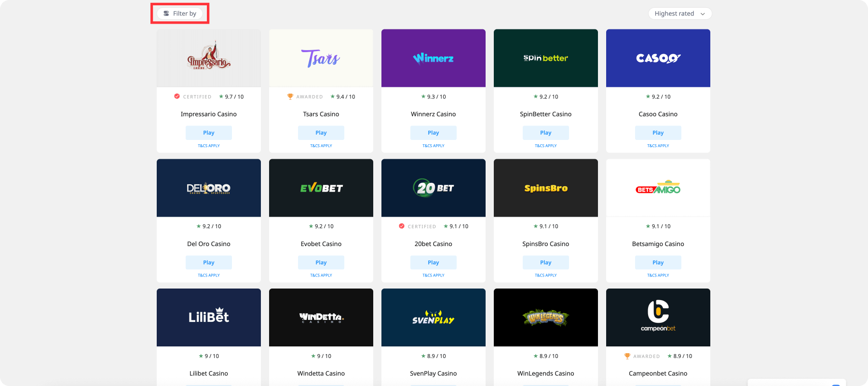868x386 pixels.
Task: Click the trophy awarded icon on Tsars
Action: pyautogui.click(x=290, y=96)
